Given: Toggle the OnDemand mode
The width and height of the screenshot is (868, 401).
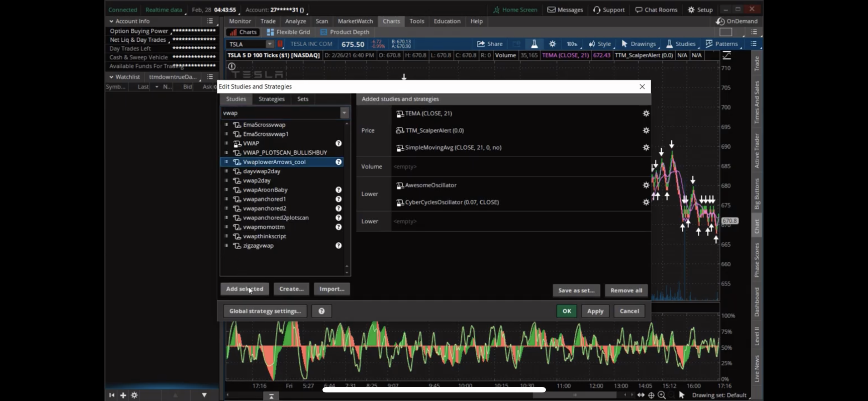Looking at the screenshot, I should (x=737, y=21).
